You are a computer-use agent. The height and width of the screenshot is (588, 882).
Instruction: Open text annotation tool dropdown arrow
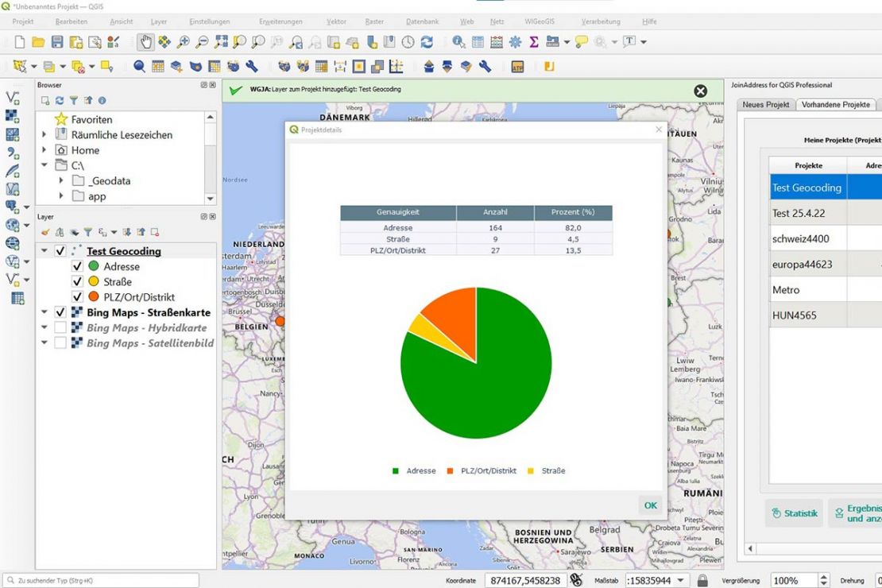click(x=644, y=41)
